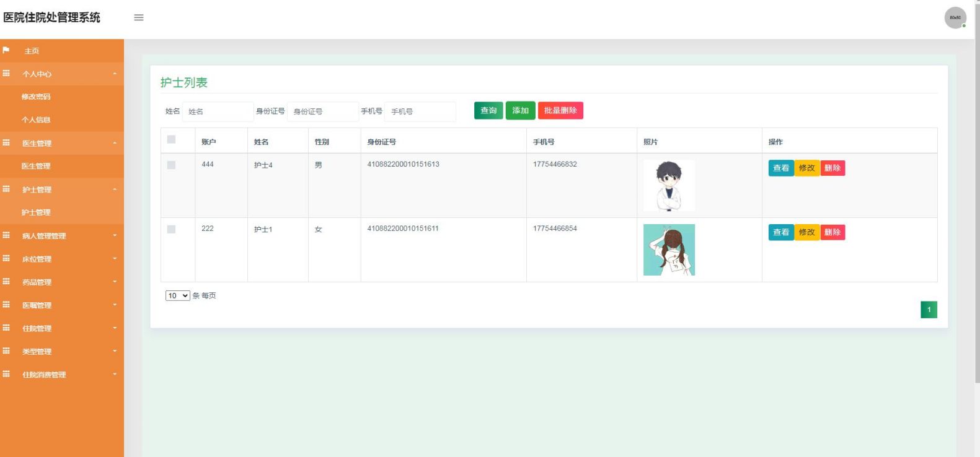The height and width of the screenshot is (457, 980).
Task: Select the 住院消费管理 menu label
Action: 44,375
